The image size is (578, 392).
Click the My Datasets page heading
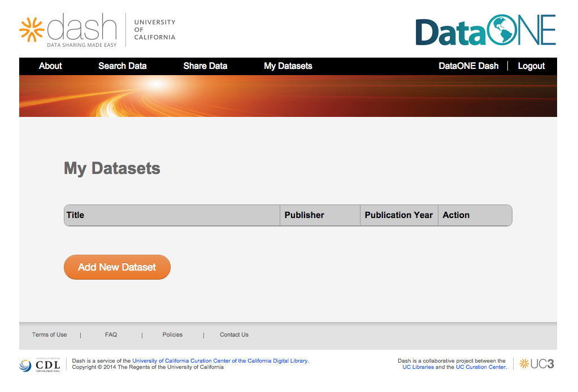112,168
